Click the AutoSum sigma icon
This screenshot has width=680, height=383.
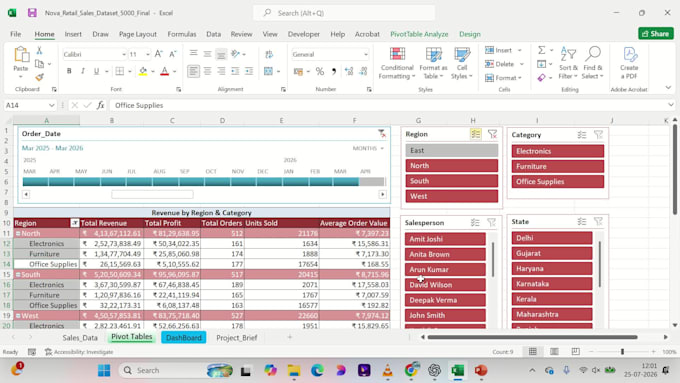click(x=542, y=50)
